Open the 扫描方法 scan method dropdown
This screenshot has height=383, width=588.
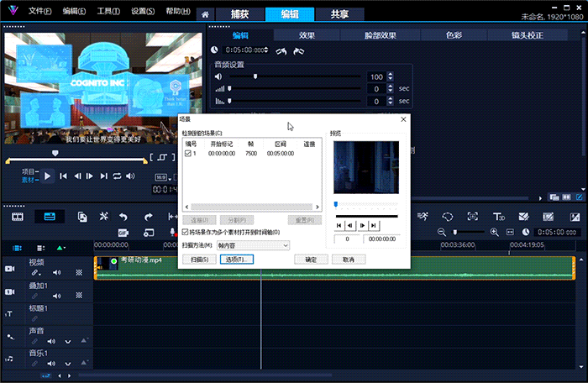(x=252, y=244)
